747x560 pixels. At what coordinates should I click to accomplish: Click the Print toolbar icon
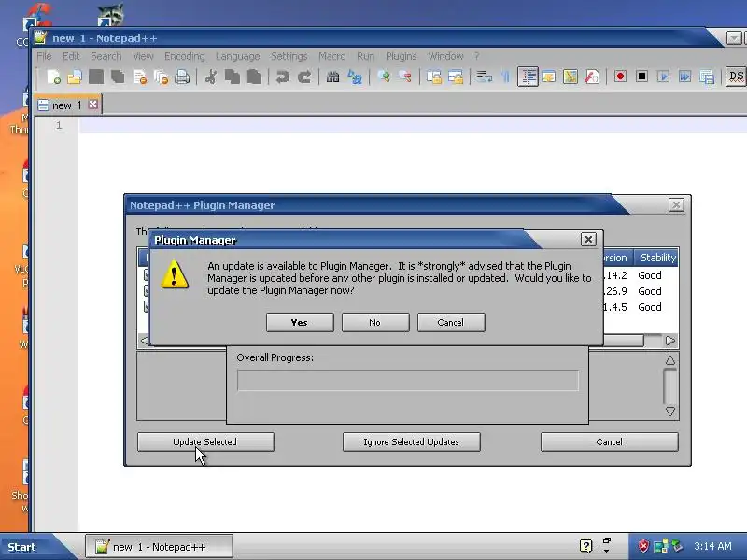click(x=182, y=77)
